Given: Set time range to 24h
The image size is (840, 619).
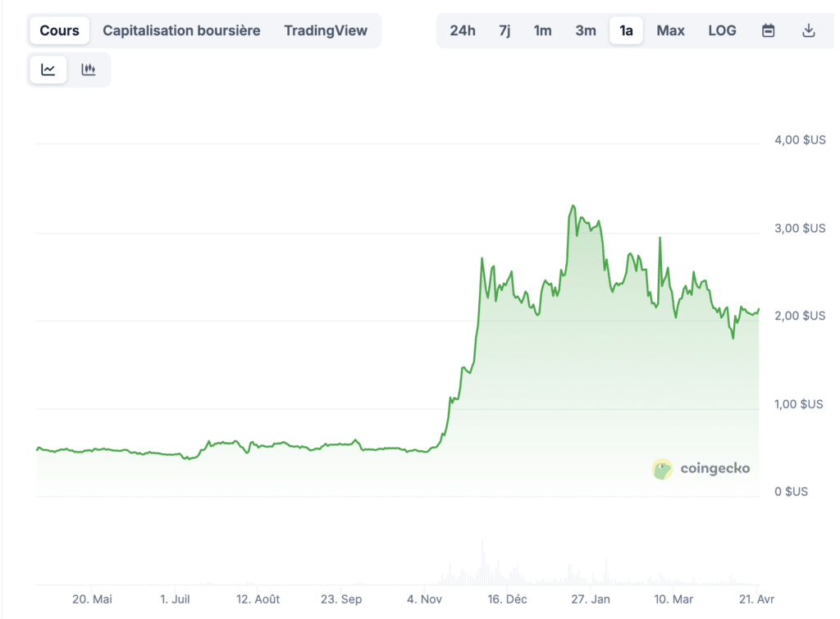Looking at the screenshot, I should click(463, 30).
